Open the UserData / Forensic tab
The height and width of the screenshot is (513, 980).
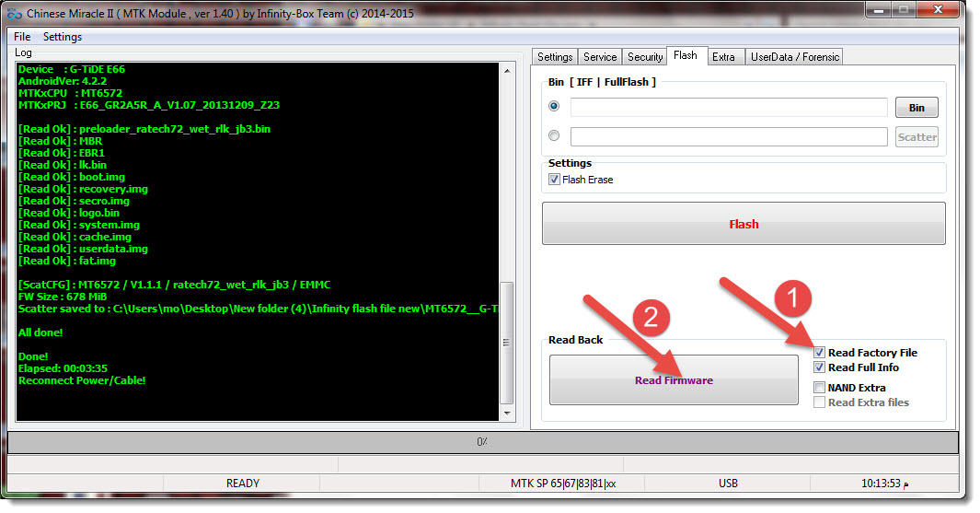tap(795, 57)
